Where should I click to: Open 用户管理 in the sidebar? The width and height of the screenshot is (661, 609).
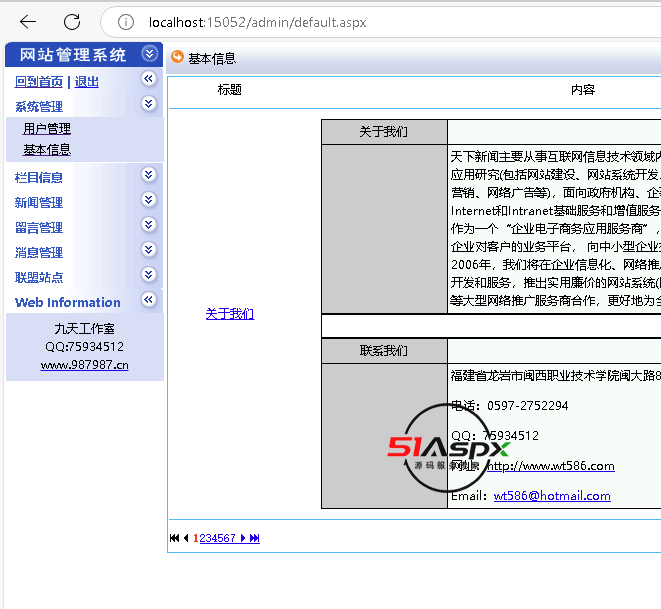(x=47, y=129)
